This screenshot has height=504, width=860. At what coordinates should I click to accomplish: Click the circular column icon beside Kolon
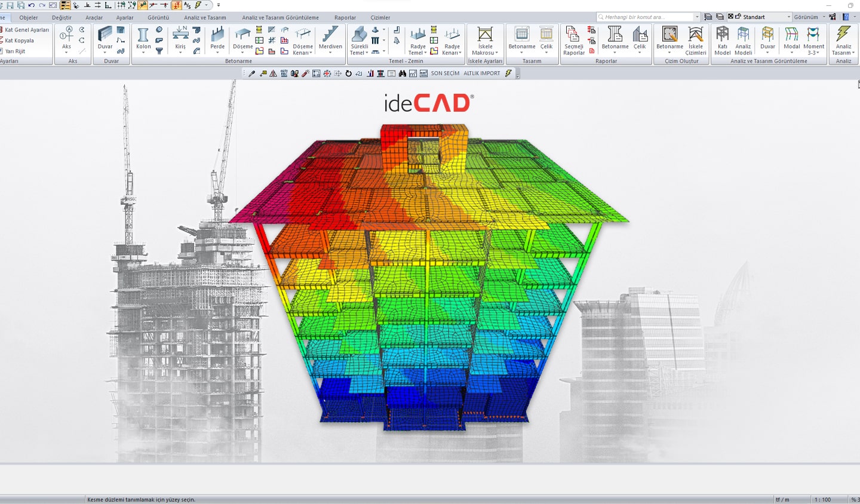(159, 29)
